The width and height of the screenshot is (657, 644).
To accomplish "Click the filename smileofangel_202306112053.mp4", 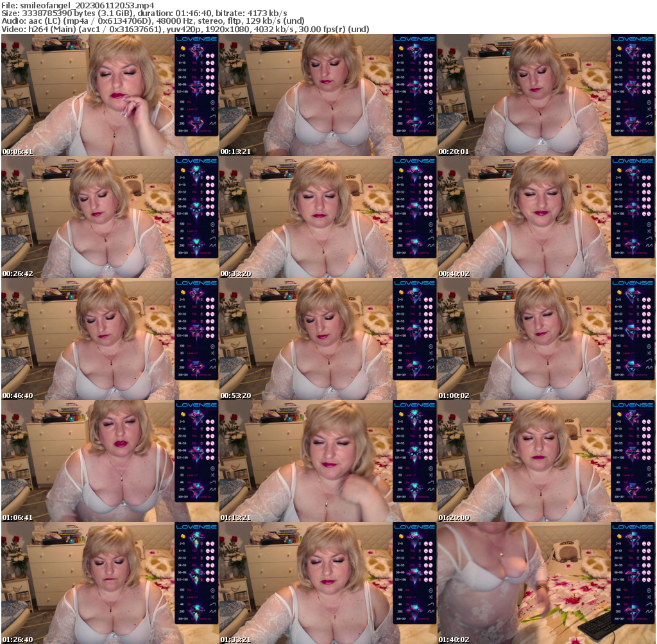I will coord(77,4).
